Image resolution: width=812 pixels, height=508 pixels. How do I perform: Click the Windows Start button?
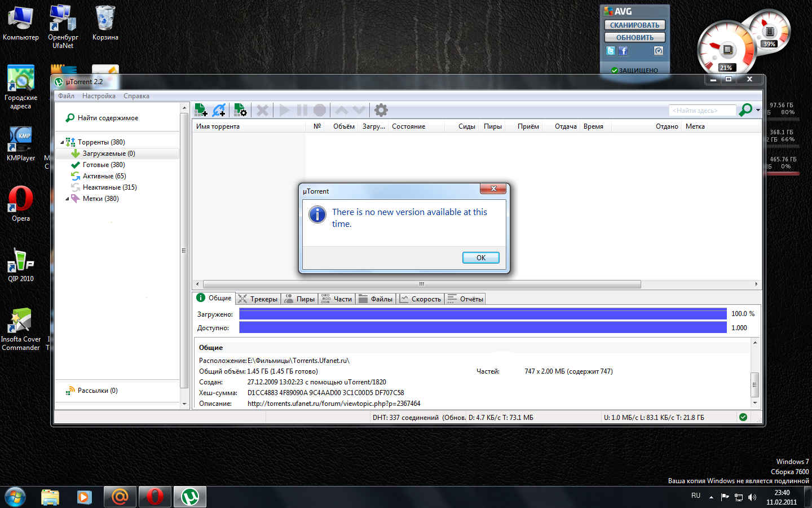coord(15,497)
